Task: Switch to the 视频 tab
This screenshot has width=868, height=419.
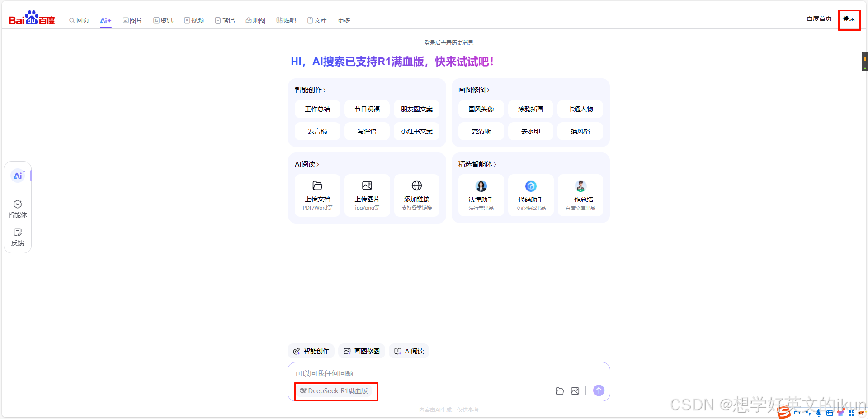Action: (194, 20)
